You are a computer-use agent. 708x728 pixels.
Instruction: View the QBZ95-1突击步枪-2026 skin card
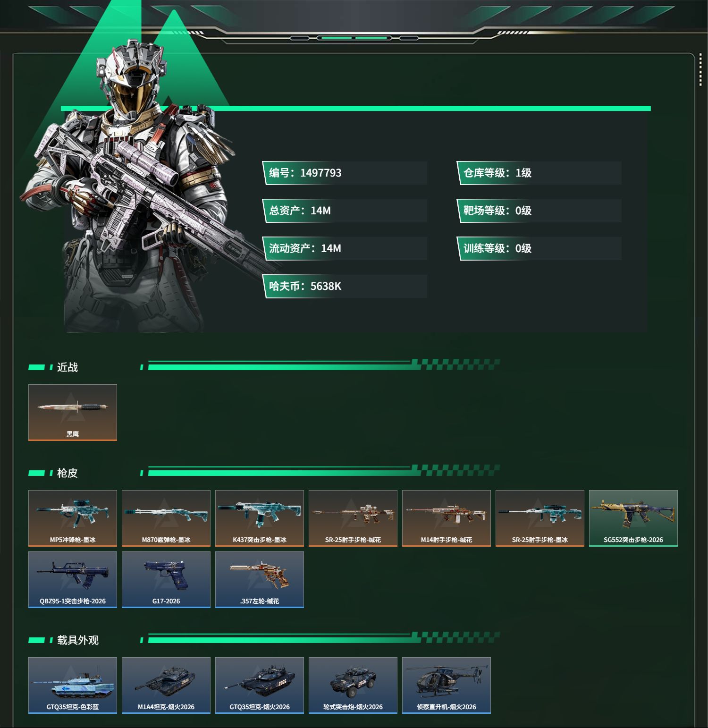[73, 580]
